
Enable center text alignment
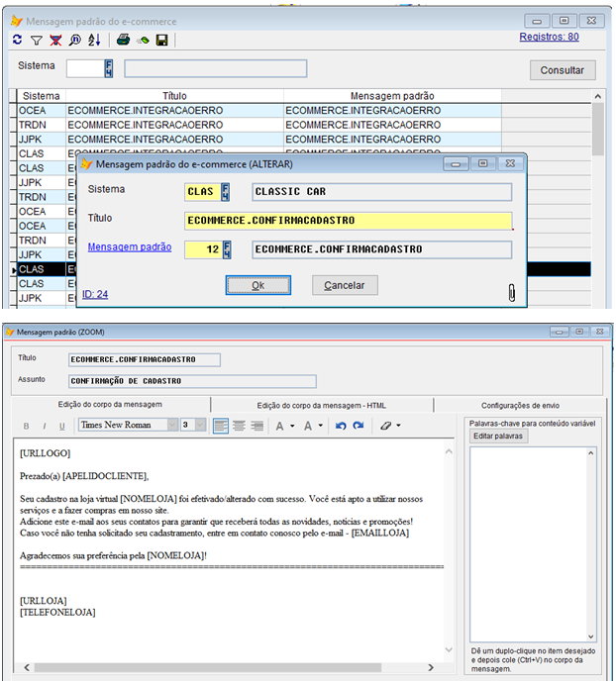239,426
